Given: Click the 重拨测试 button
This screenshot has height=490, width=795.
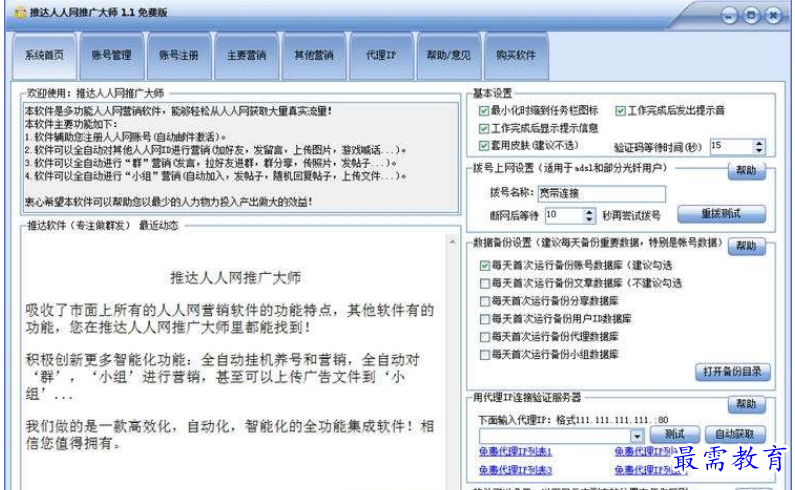Looking at the screenshot, I should point(721,214).
